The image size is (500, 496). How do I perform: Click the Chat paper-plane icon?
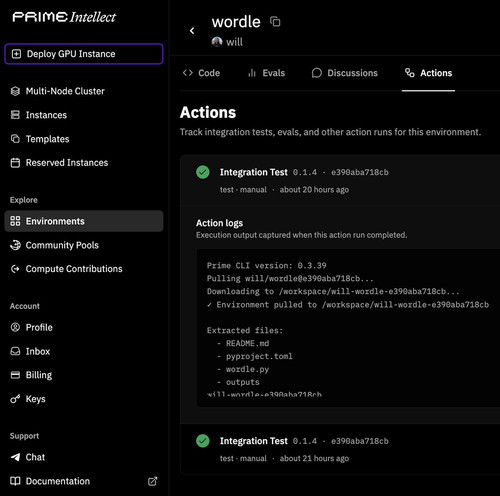point(15,457)
